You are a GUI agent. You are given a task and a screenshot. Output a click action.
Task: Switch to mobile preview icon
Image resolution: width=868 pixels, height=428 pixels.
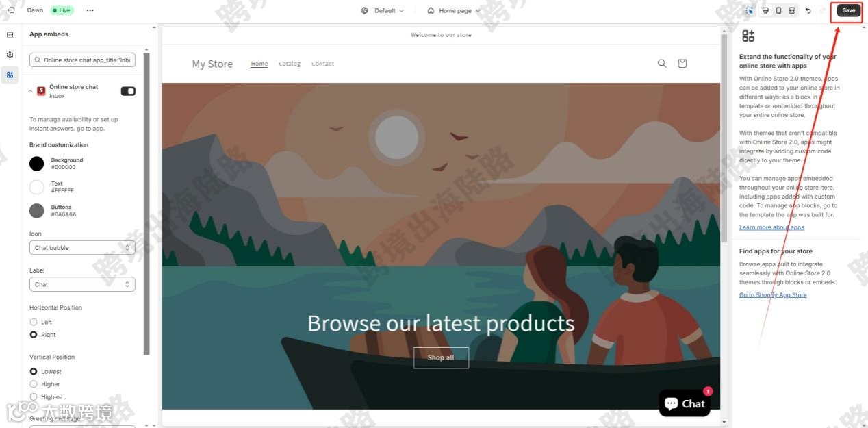(x=778, y=10)
